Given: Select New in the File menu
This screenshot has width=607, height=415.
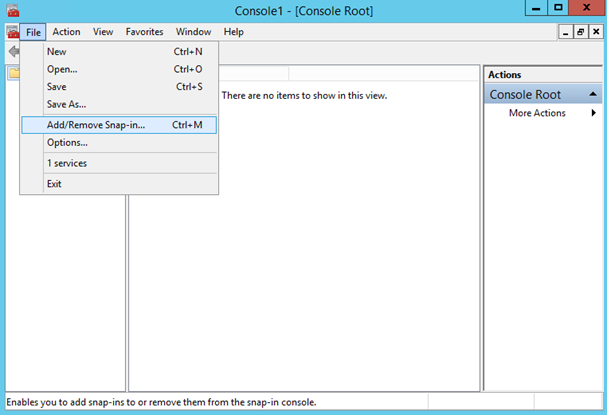Looking at the screenshot, I should pos(57,51).
